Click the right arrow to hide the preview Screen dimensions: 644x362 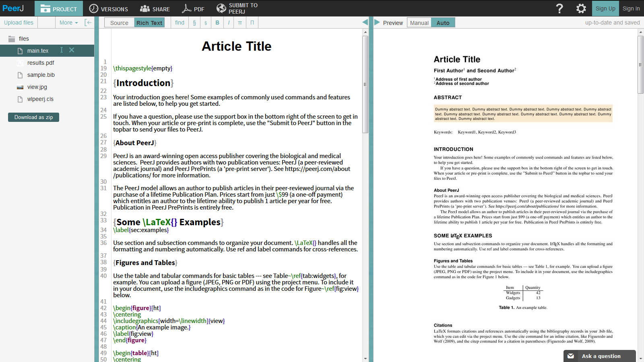pyautogui.click(x=377, y=22)
